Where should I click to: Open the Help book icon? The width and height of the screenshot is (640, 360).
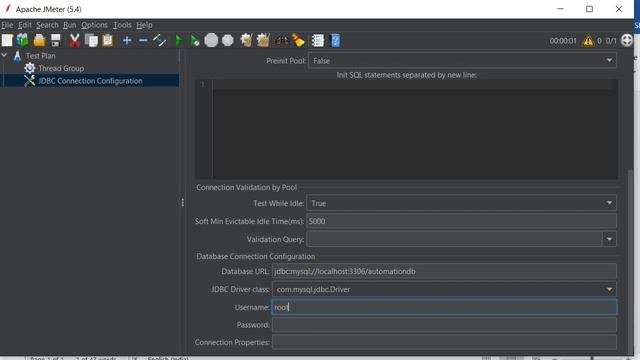[x=335, y=40]
